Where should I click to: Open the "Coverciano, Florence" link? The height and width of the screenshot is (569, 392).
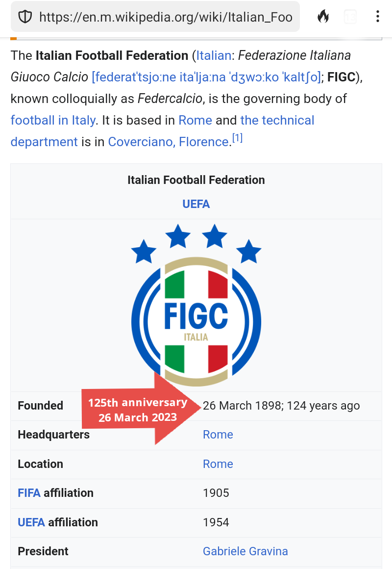pos(169,142)
